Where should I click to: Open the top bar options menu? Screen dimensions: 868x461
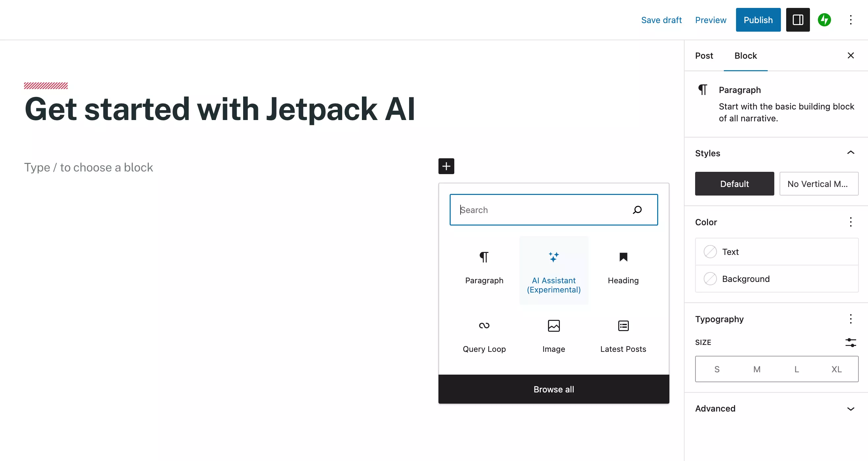851,20
